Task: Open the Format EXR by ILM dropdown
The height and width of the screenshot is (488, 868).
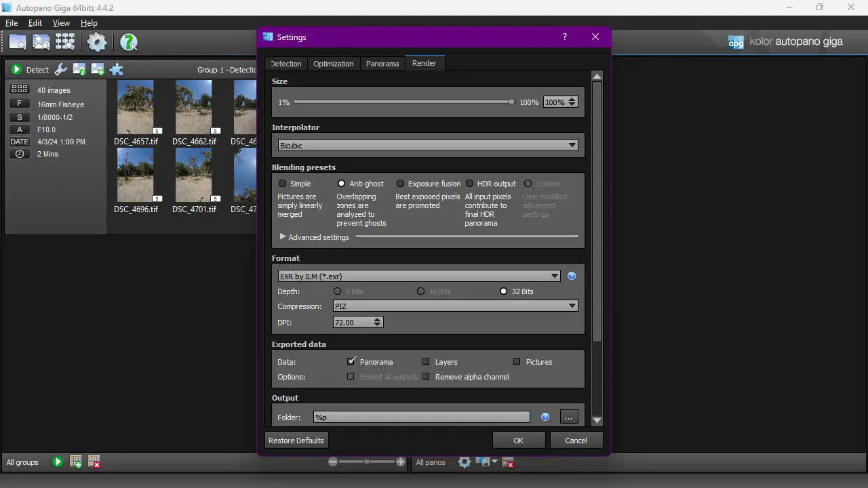Action: pyautogui.click(x=419, y=276)
